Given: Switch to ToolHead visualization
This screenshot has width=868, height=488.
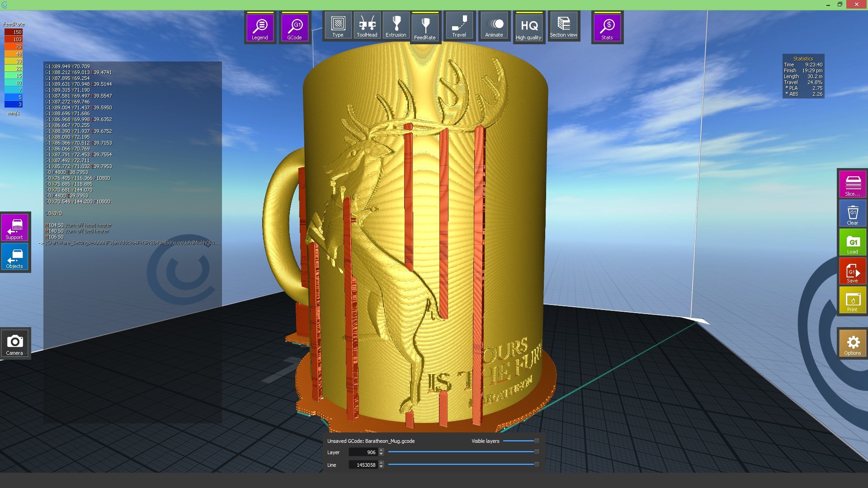Looking at the screenshot, I should point(367,26).
